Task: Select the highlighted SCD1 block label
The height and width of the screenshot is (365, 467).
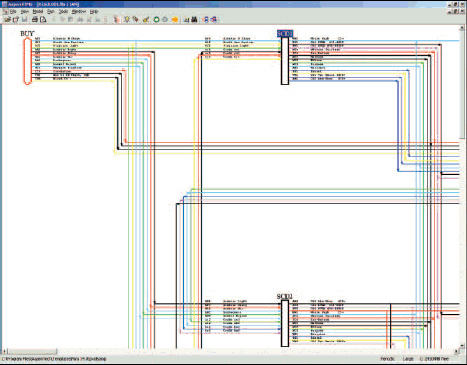Action: point(285,34)
